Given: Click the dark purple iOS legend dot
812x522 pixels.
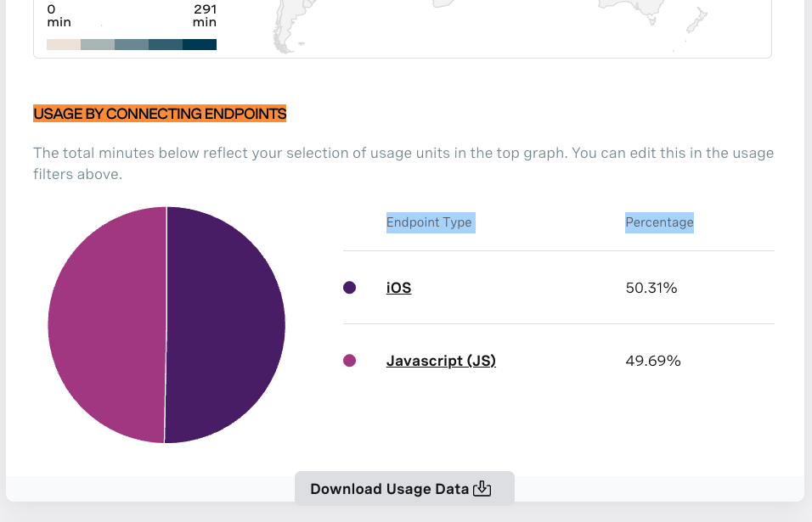Looking at the screenshot, I should pos(349,288).
